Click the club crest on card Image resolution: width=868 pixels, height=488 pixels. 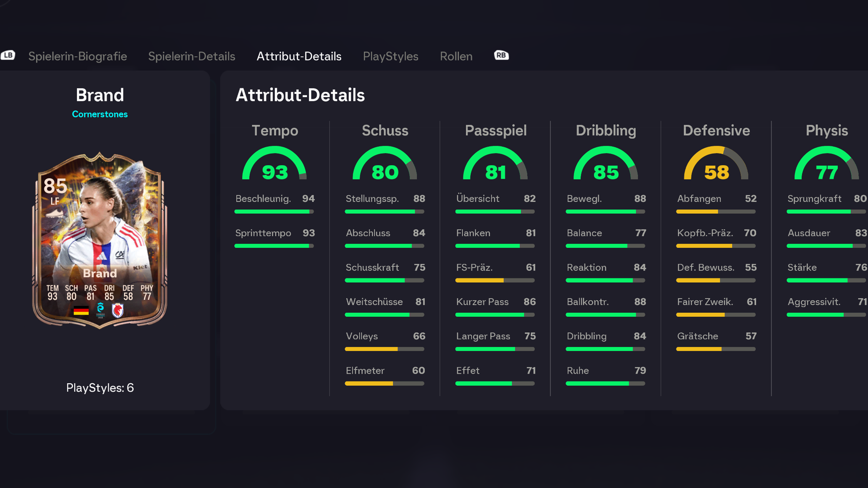coord(118,310)
